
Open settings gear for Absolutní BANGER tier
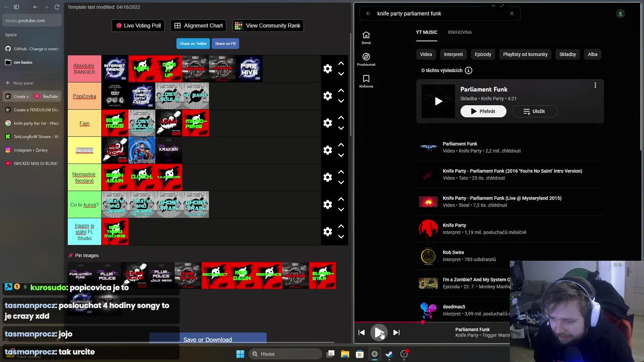328,69
